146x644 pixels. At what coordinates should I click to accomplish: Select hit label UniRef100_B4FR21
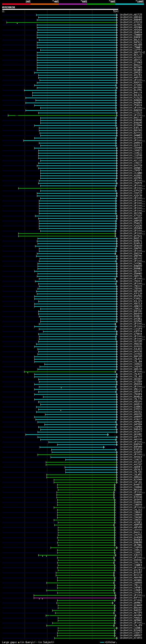coord(131,42)
